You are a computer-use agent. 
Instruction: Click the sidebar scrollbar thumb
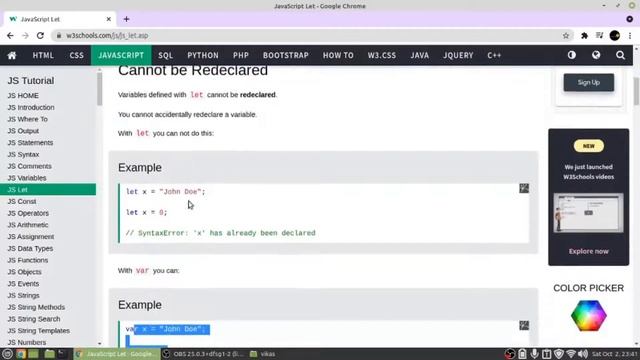pos(99,89)
